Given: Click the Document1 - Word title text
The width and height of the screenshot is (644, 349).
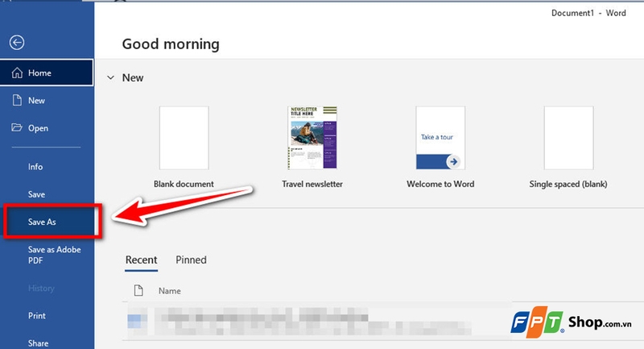Looking at the screenshot, I should pos(588,13).
